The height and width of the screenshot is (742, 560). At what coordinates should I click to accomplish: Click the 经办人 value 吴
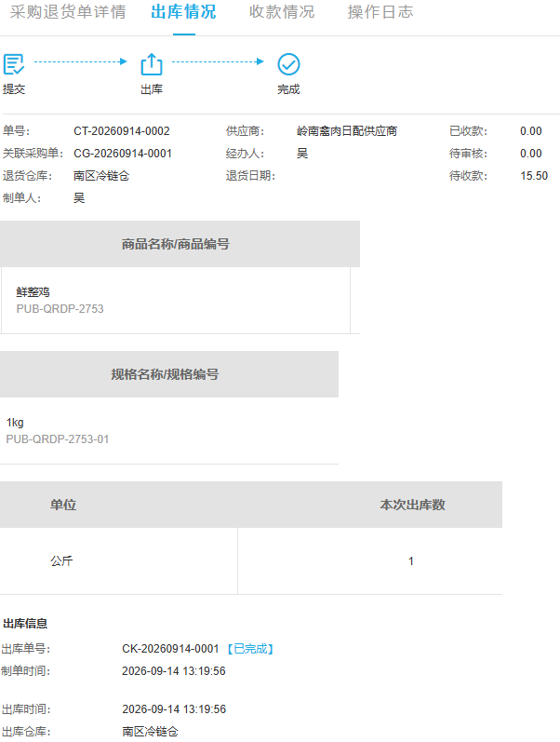pos(302,154)
